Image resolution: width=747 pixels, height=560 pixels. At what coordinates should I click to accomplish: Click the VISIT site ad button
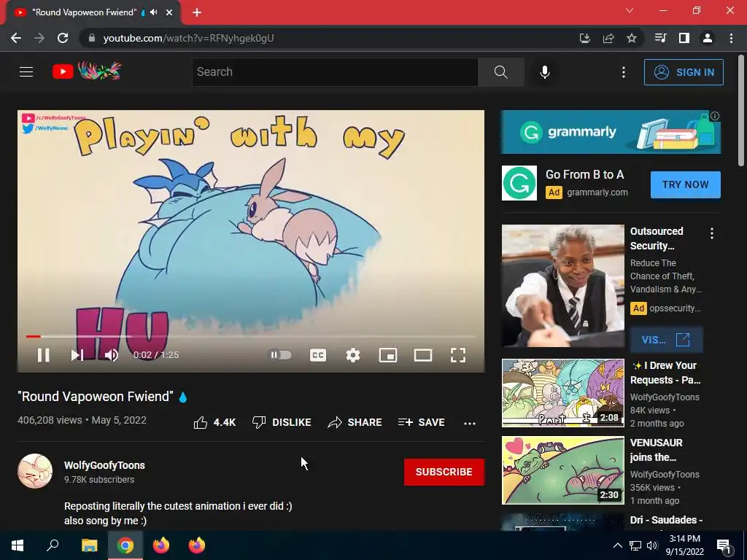tap(666, 340)
